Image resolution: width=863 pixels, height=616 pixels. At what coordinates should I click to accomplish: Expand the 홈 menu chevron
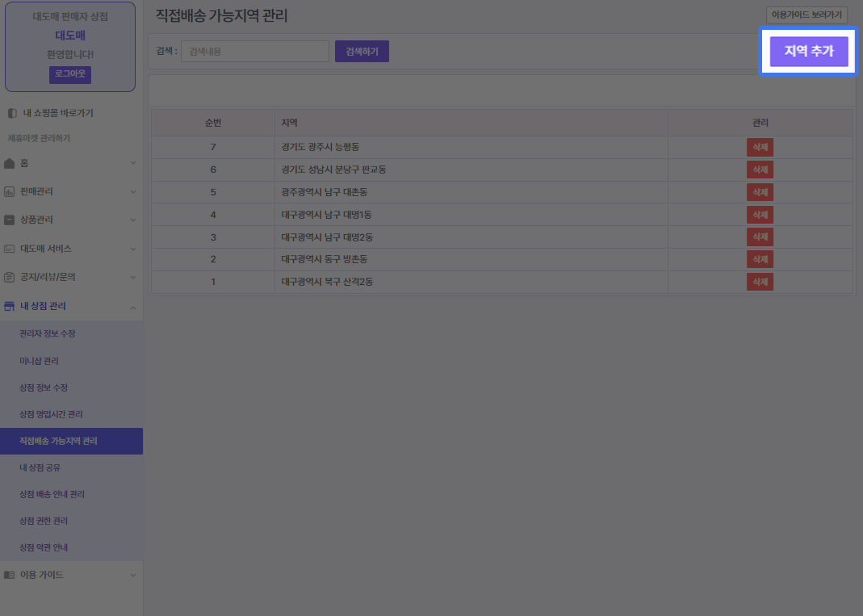point(132,163)
